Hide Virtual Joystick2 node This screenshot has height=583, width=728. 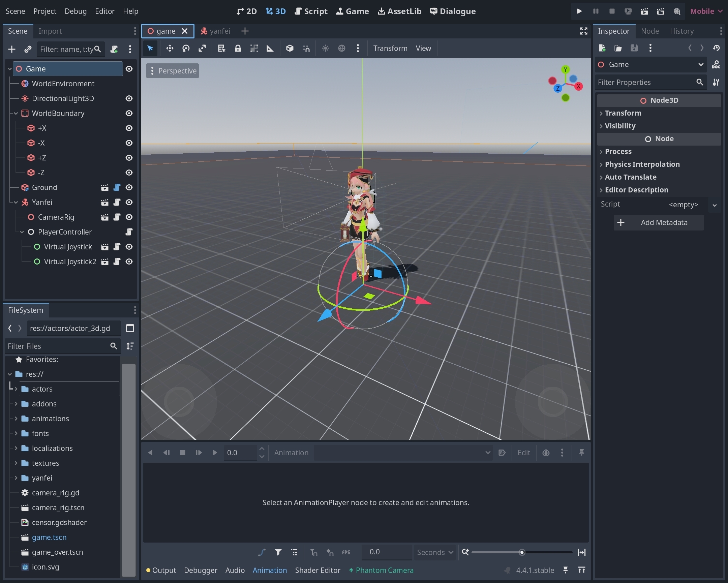click(129, 262)
